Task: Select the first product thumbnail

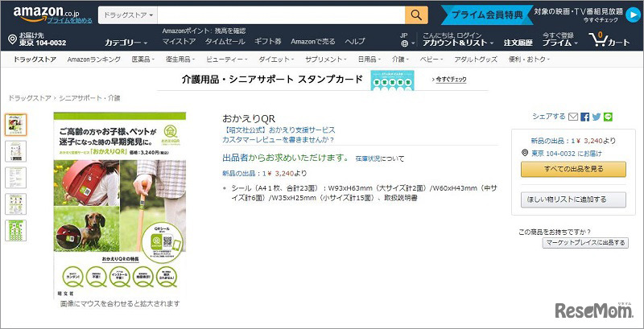Action: click(15, 125)
